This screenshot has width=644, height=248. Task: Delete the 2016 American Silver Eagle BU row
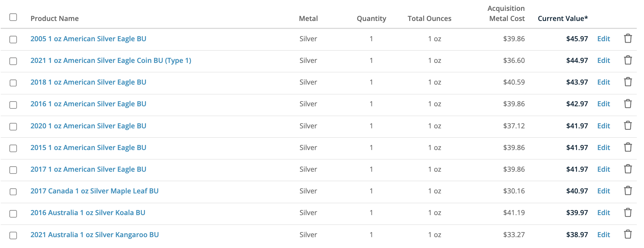[x=628, y=104]
